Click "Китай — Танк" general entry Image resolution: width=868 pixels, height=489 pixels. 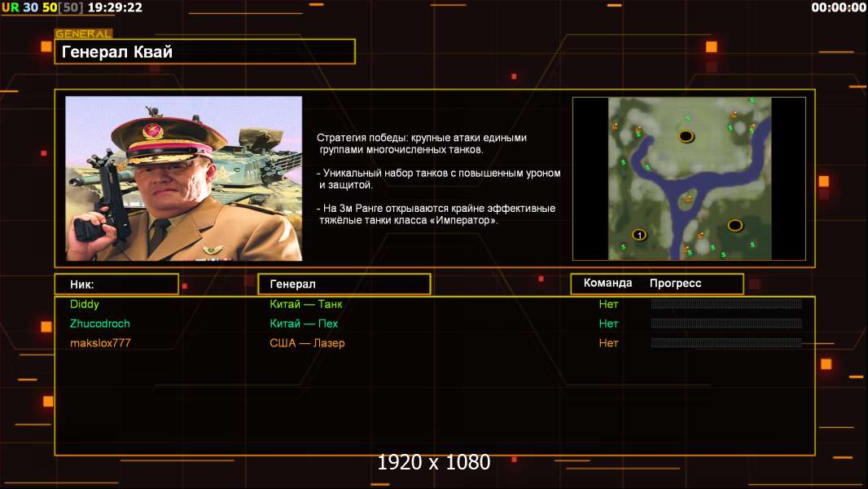coord(305,304)
